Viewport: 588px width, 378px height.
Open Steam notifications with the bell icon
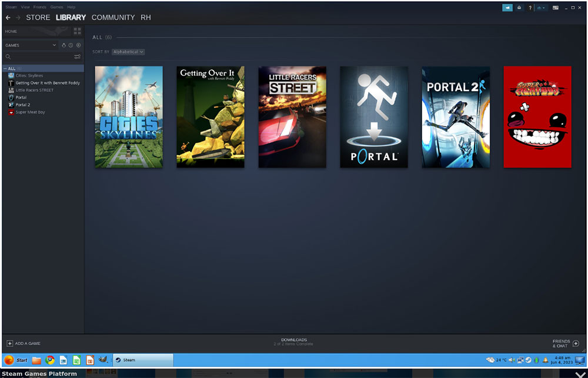pos(519,8)
